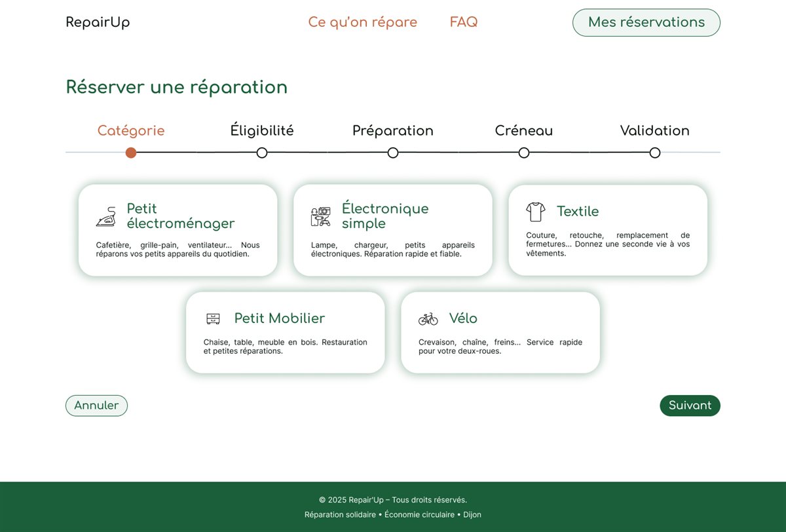Pick the Vélo category title

click(463, 318)
